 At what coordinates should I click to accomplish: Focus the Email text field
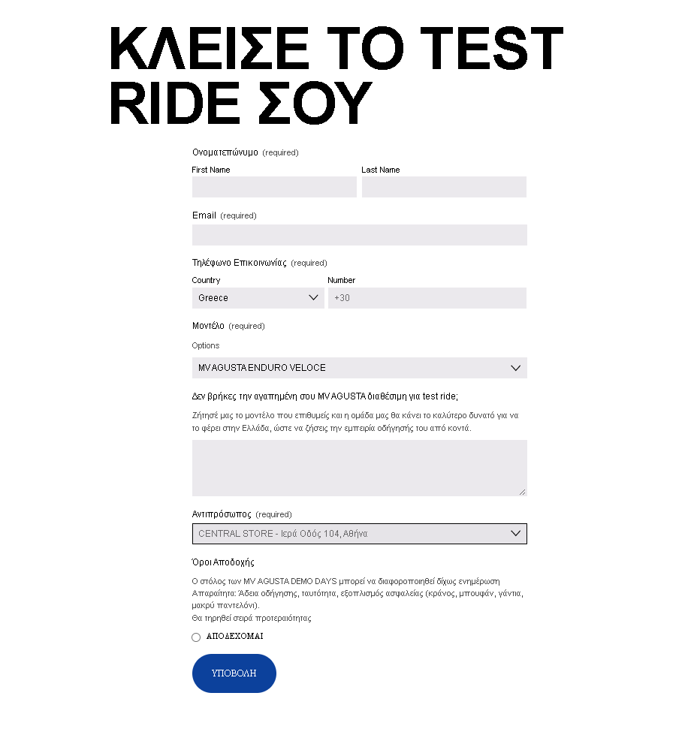point(359,235)
